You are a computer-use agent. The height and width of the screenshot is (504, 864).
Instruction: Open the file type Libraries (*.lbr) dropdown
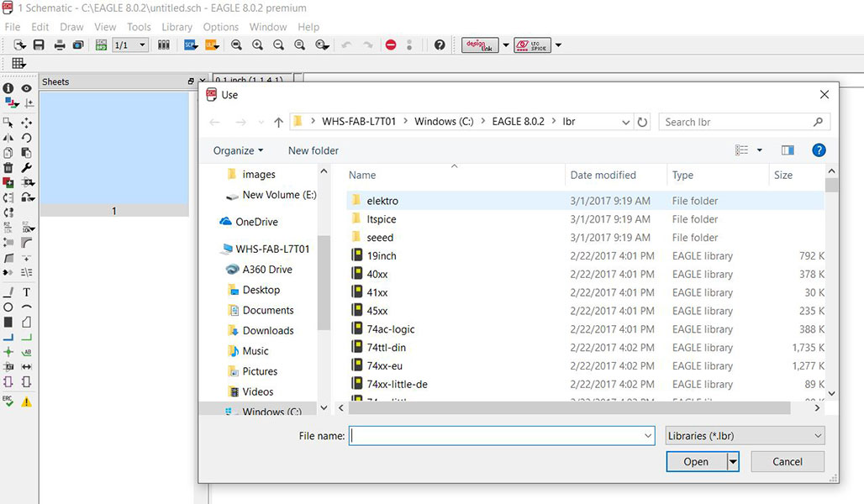click(745, 436)
